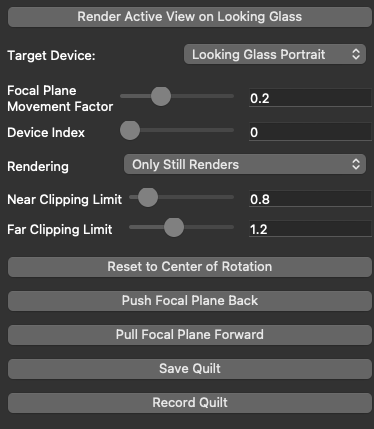This screenshot has height=429, width=374.
Task: Select the Far Clipping Limit value field
Action: [310, 229]
